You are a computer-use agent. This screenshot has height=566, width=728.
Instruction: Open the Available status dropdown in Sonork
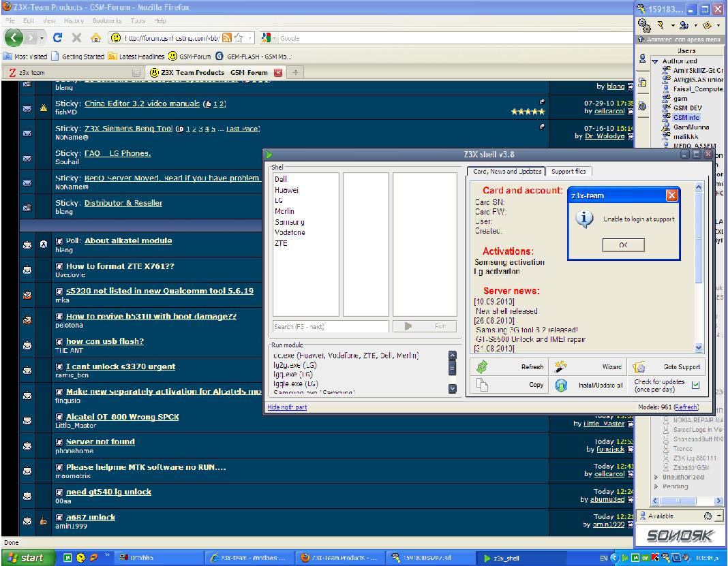click(719, 516)
